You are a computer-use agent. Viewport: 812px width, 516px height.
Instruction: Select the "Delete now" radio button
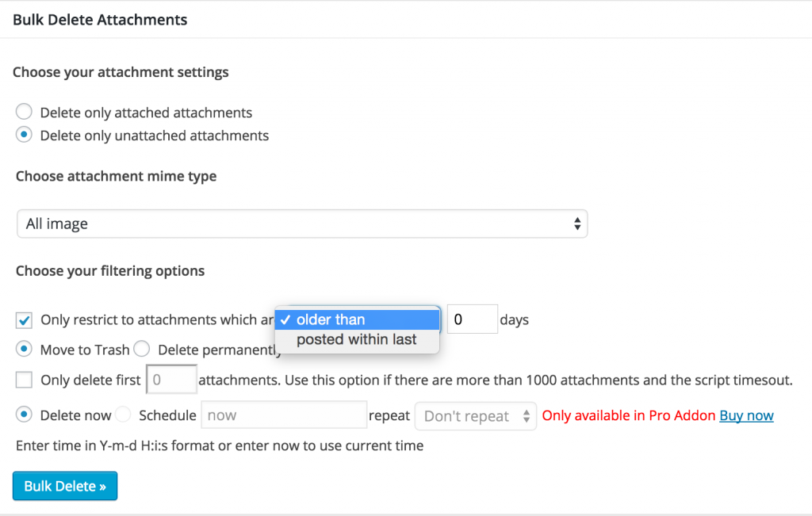click(24, 415)
